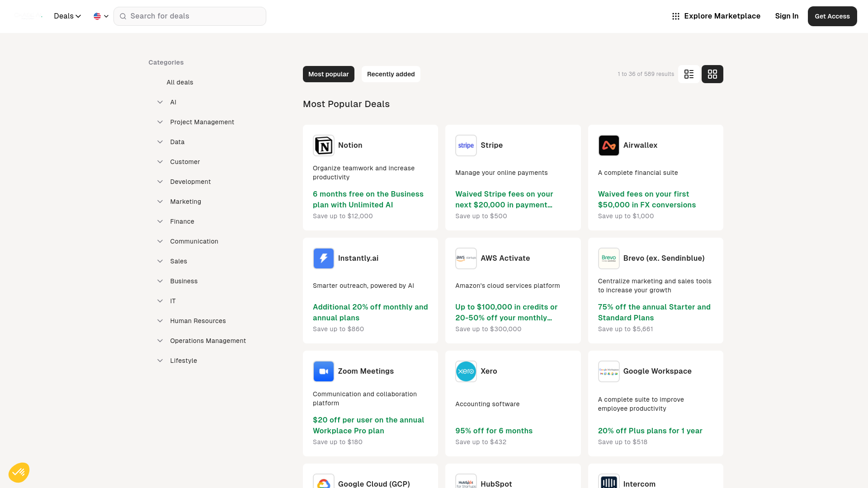Select the Most popular tab
Image resolution: width=868 pixels, height=488 pixels.
click(329, 74)
